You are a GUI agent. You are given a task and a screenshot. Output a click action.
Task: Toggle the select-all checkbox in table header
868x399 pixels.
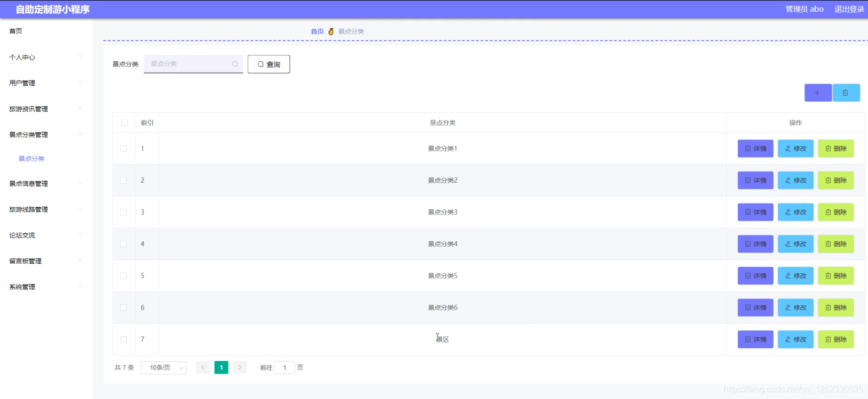124,123
